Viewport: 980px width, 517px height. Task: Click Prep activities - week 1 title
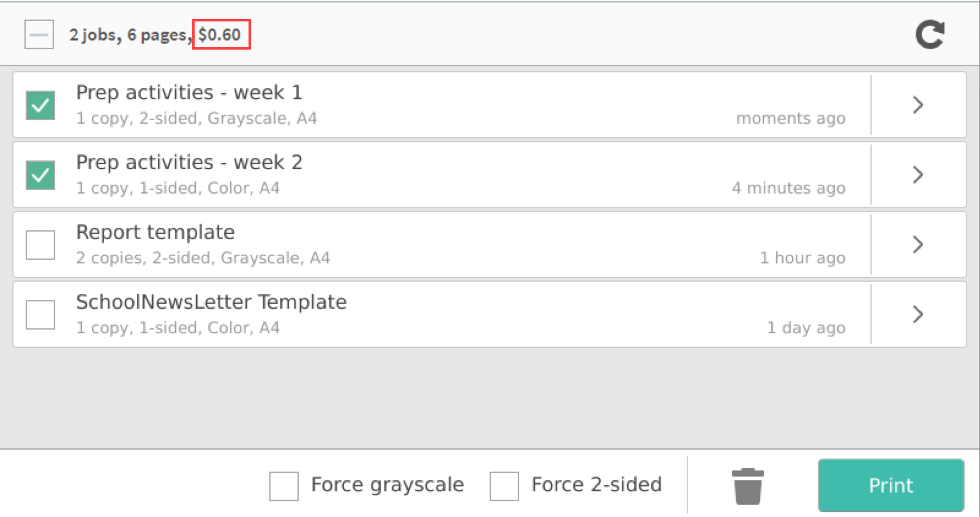pyautogui.click(x=189, y=92)
